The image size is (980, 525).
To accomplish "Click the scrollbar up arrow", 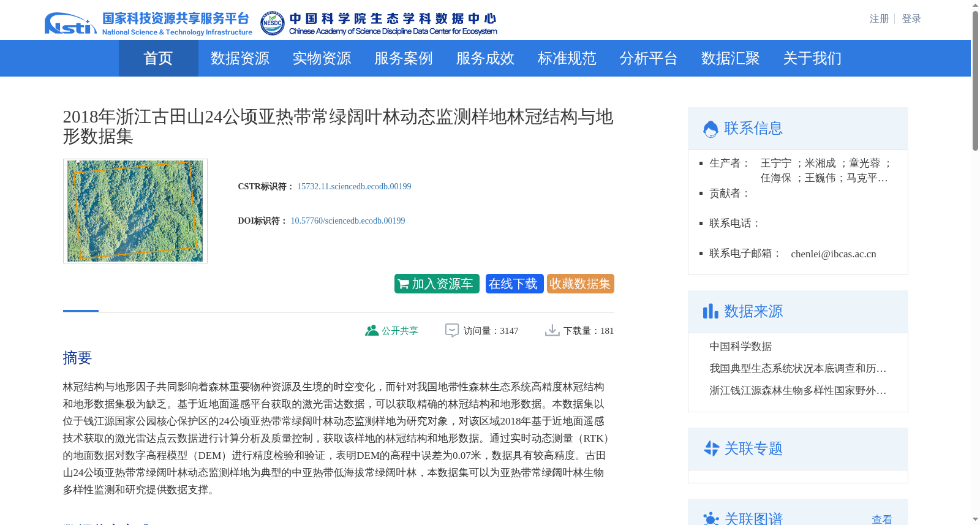I will click(x=975, y=5).
